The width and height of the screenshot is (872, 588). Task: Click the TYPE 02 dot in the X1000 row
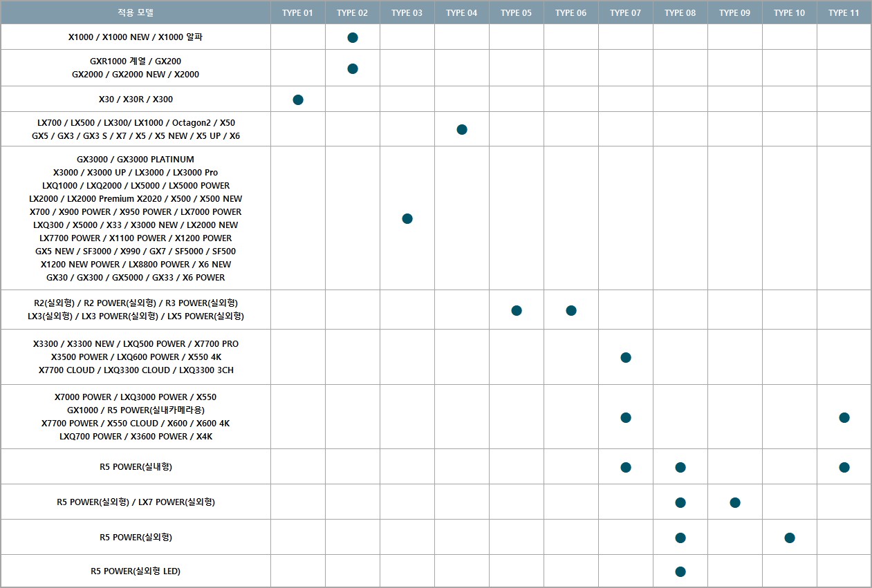[353, 37]
